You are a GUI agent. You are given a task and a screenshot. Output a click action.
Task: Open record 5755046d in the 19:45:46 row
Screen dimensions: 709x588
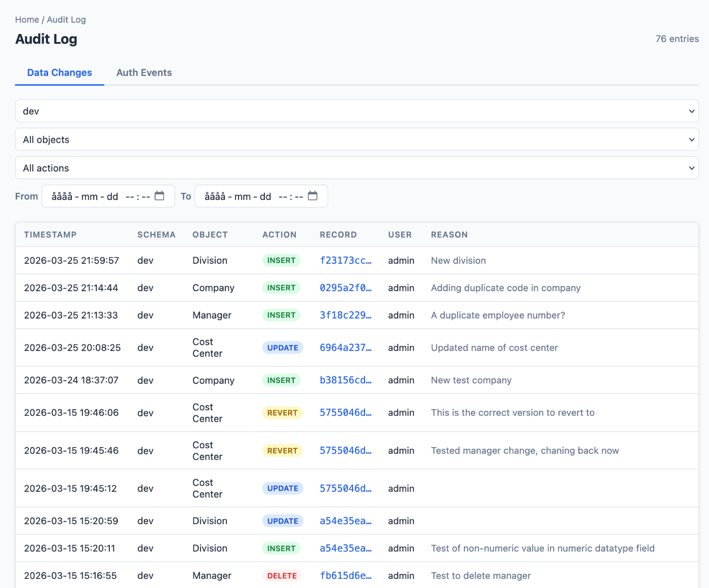345,450
